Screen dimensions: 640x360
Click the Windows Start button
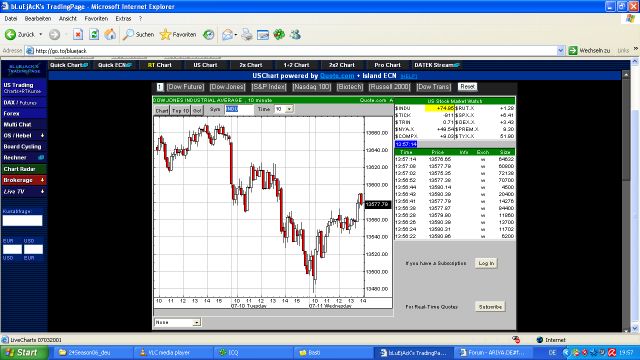24,353
